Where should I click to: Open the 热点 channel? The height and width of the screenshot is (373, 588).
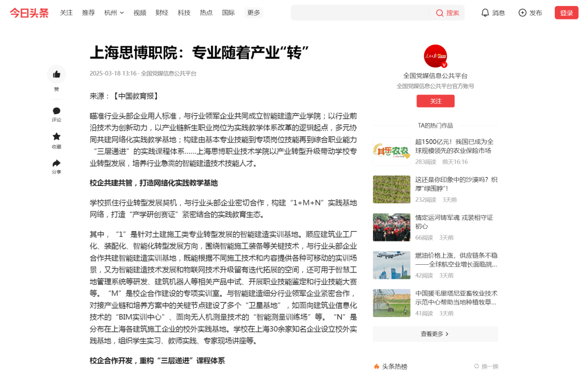tap(206, 13)
